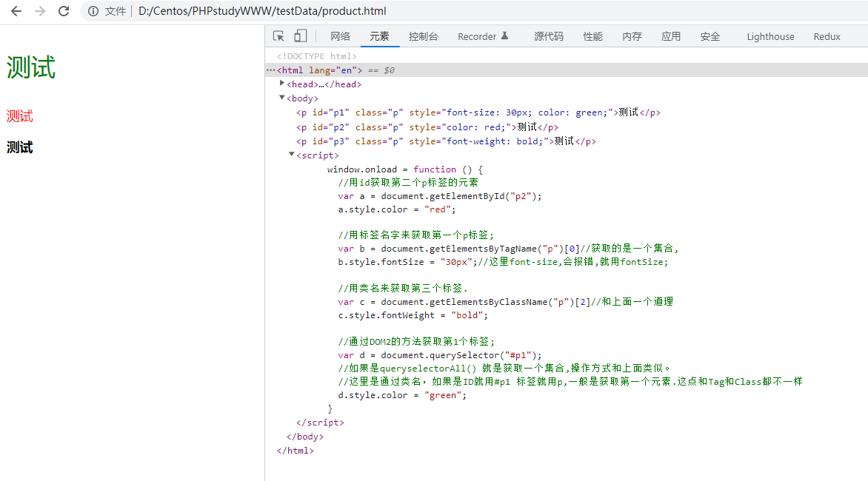Expand the head element node
The image size is (868, 481).
coord(281,84)
